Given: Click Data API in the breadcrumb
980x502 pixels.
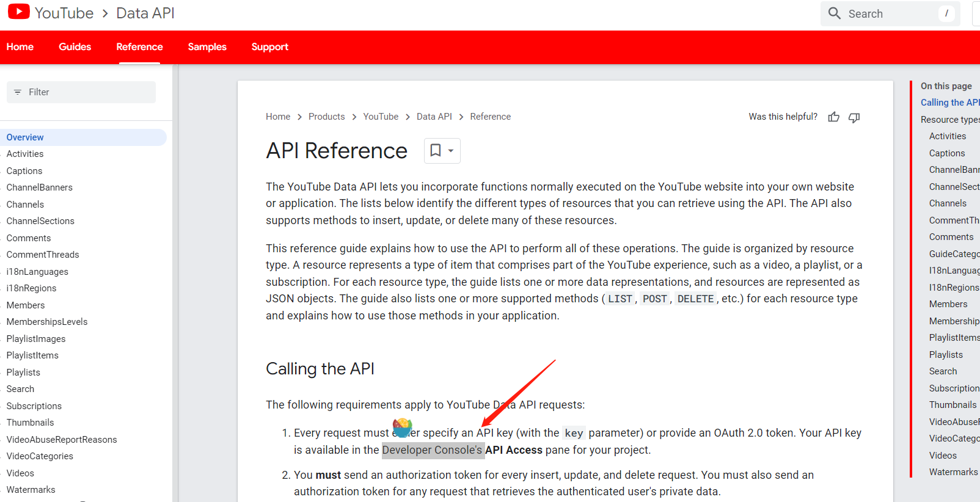Looking at the screenshot, I should pyautogui.click(x=434, y=117).
